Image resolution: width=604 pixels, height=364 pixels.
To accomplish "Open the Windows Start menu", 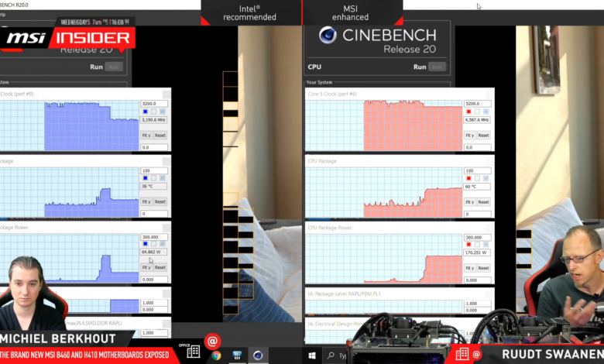I will click(x=312, y=355).
